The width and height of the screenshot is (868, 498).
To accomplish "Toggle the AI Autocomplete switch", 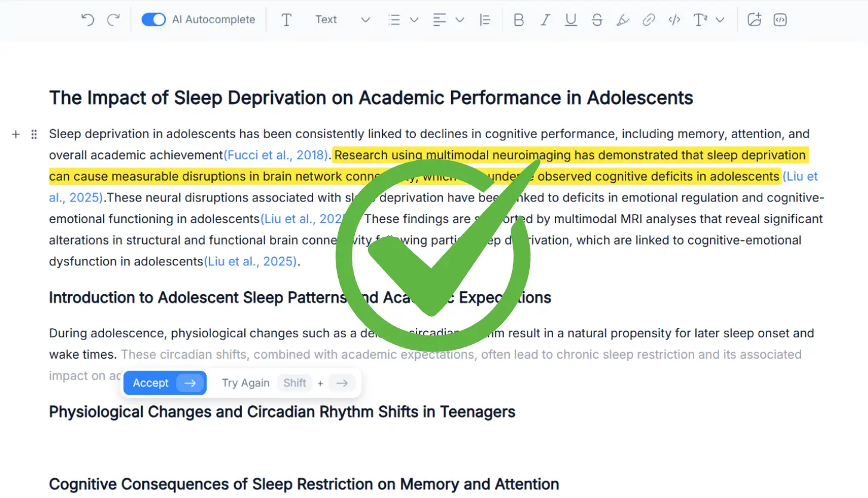I will point(154,20).
